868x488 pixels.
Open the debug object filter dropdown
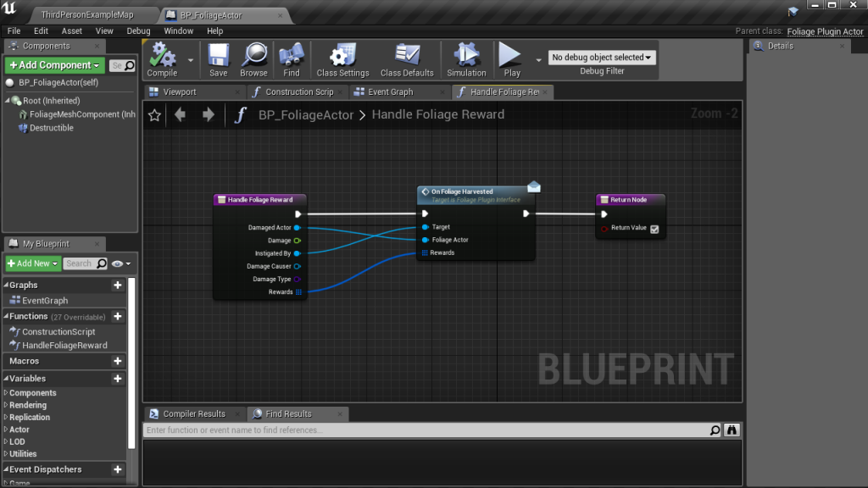click(602, 58)
